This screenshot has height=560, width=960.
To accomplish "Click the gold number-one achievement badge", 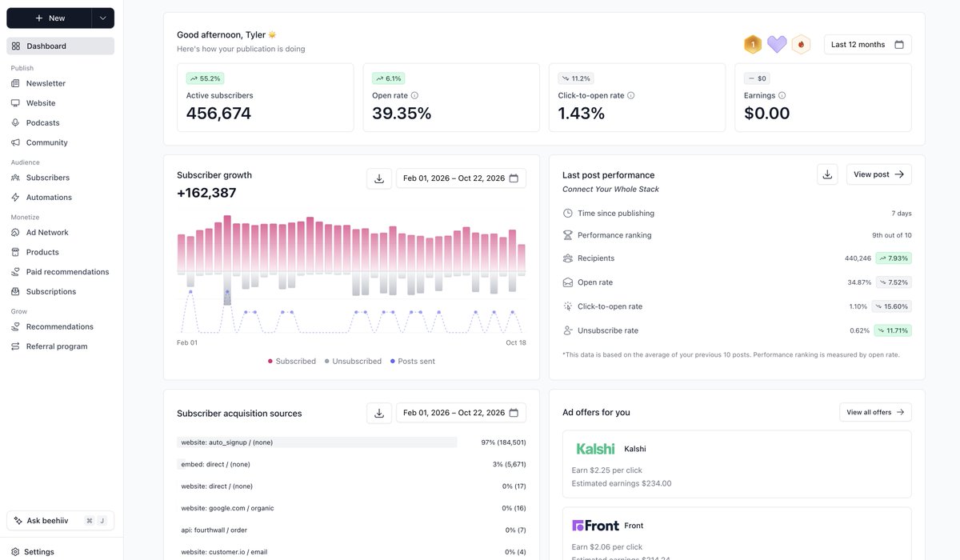I will pos(752,45).
